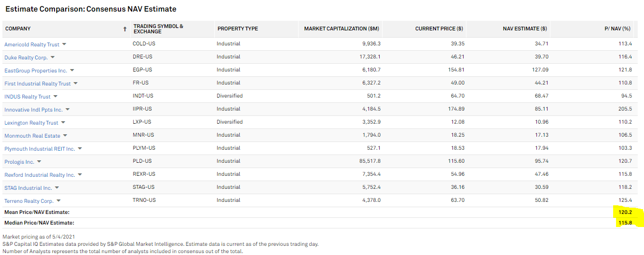Open the First Industrial Realty Trust link
Image resolution: width=644 pixels, height=255 pixels.
point(38,84)
